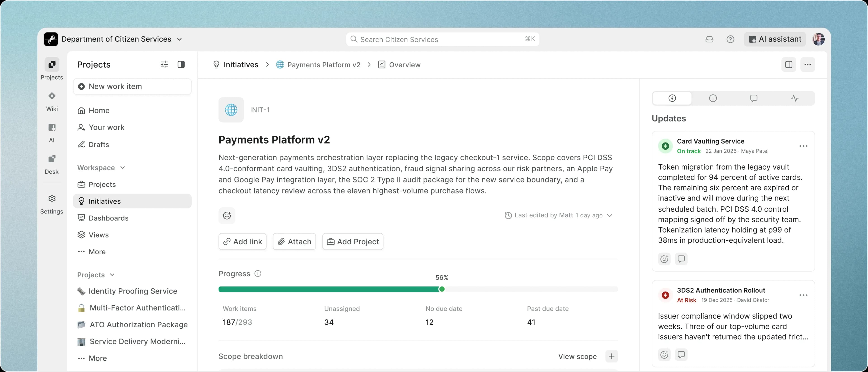Select Initiatives in the sidebar

click(132, 201)
